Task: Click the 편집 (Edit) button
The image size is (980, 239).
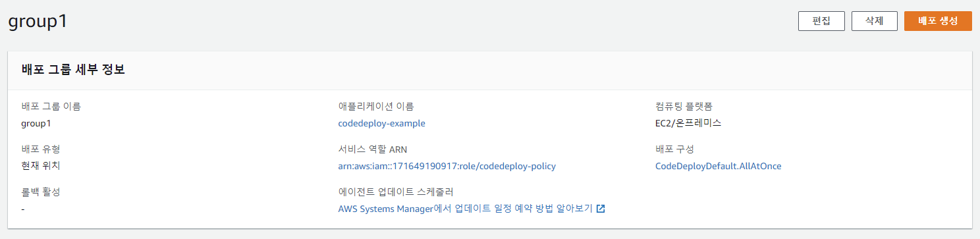Action: pyautogui.click(x=821, y=21)
